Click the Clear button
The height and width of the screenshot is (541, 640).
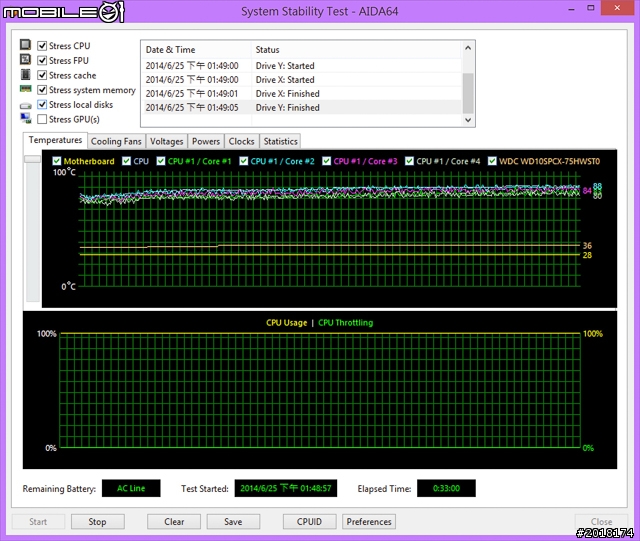pos(174,522)
